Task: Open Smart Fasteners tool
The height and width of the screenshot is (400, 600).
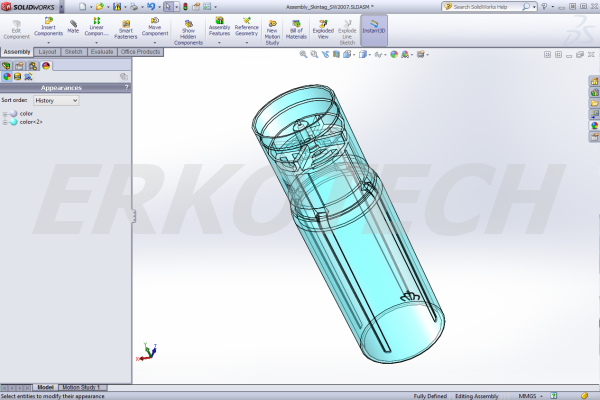Action: point(125,28)
